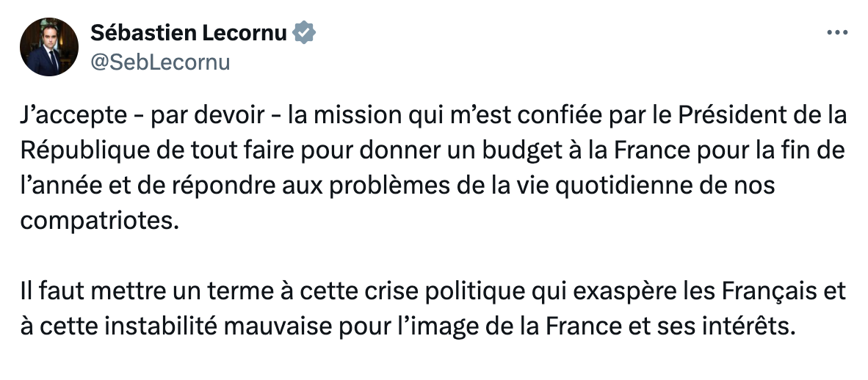Click the display name Sébastien Lecornu

tap(188, 33)
